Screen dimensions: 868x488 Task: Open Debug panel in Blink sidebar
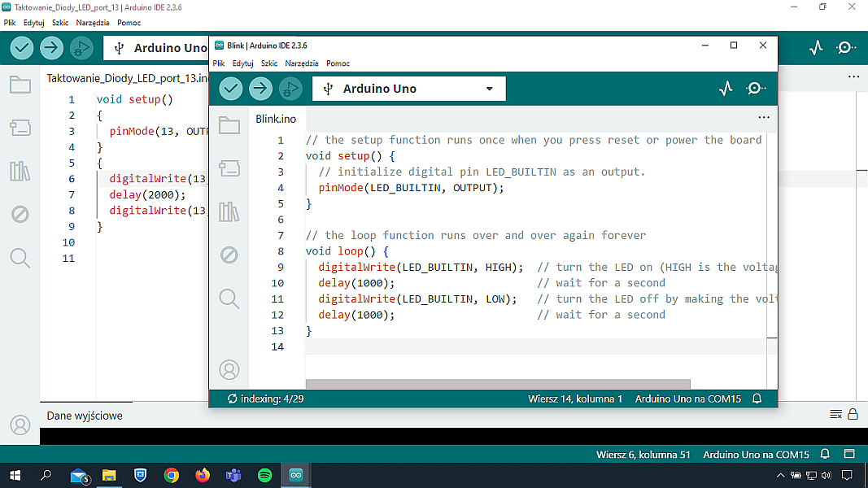(229, 255)
